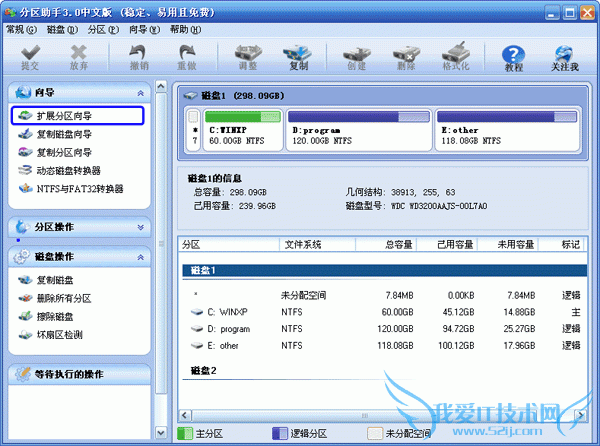The image size is (600, 446).
Task: Select 复制磁盘 under disk operations
Action: [46, 280]
